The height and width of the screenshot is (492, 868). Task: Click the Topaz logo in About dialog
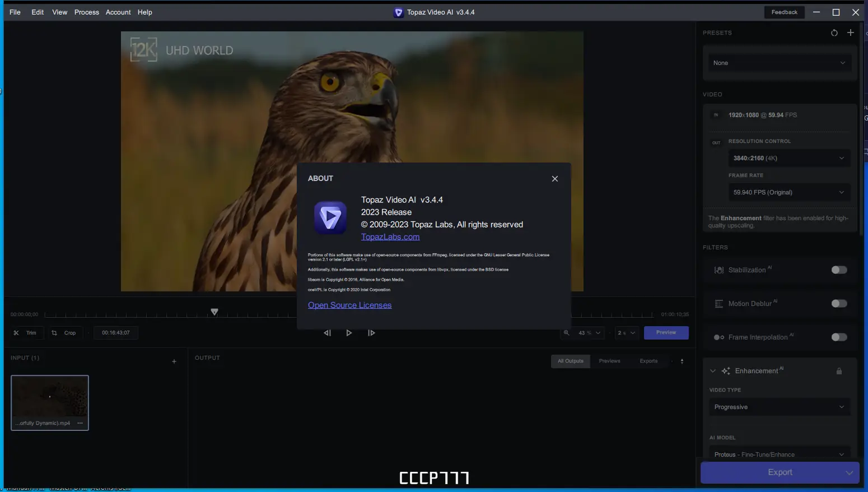(x=330, y=217)
